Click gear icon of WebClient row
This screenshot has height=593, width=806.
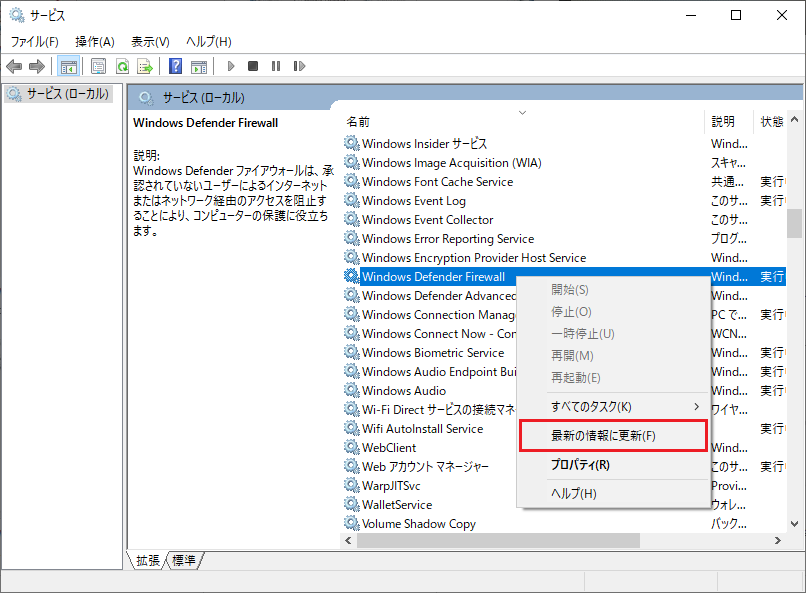click(x=352, y=448)
